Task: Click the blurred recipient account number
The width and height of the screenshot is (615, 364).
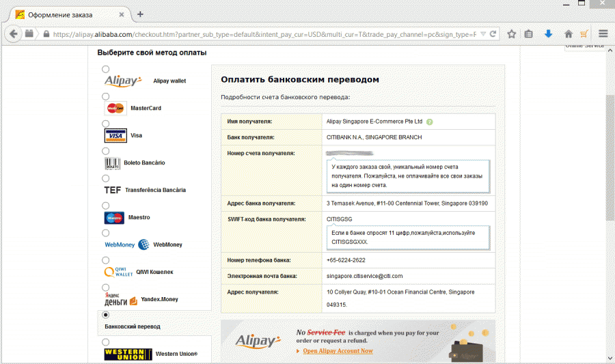Action: (x=349, y=153)
